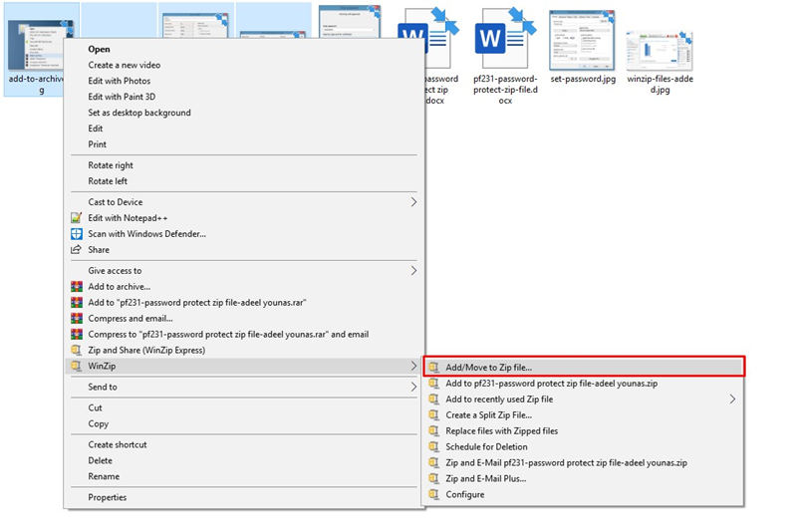The width and height of the screenshot is (797, 532).
Task: Click WinZip icon beside Add/Move to Zip file
Action: [x=433, y=367]
